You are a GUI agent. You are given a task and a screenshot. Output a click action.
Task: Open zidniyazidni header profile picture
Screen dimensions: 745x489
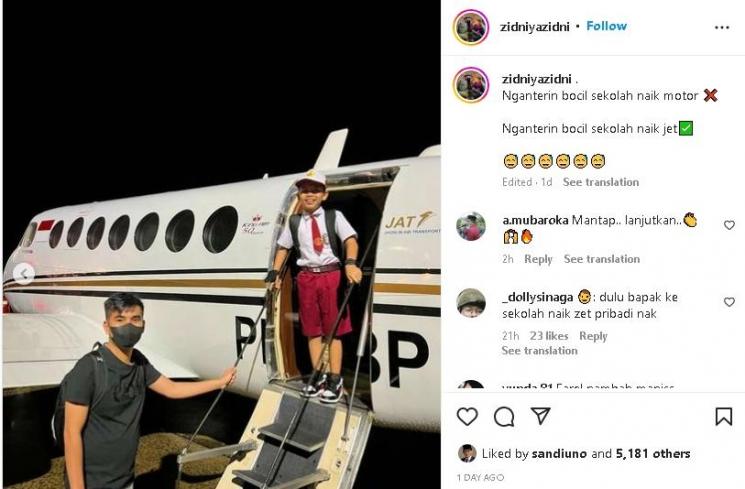pos(470,27)
